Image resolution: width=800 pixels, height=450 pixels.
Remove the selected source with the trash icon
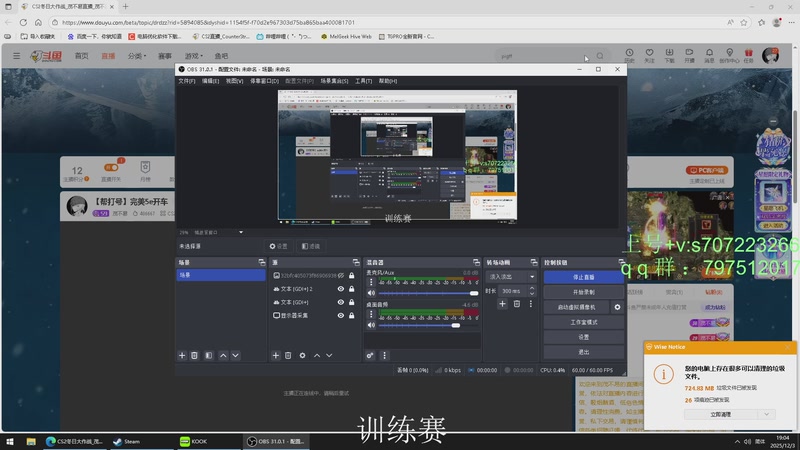(x=288, y=356)
